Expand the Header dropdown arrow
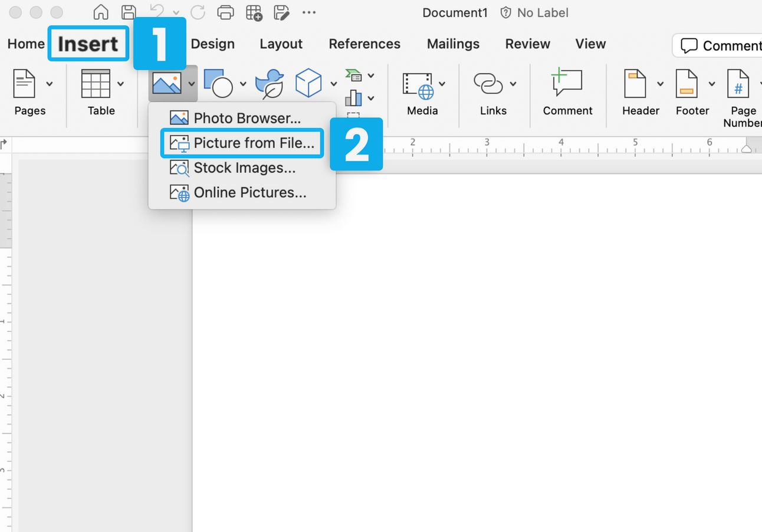Image resolution: width=762 pixels, height=532 pixels. pyautogui.click(x=660, y=84)
